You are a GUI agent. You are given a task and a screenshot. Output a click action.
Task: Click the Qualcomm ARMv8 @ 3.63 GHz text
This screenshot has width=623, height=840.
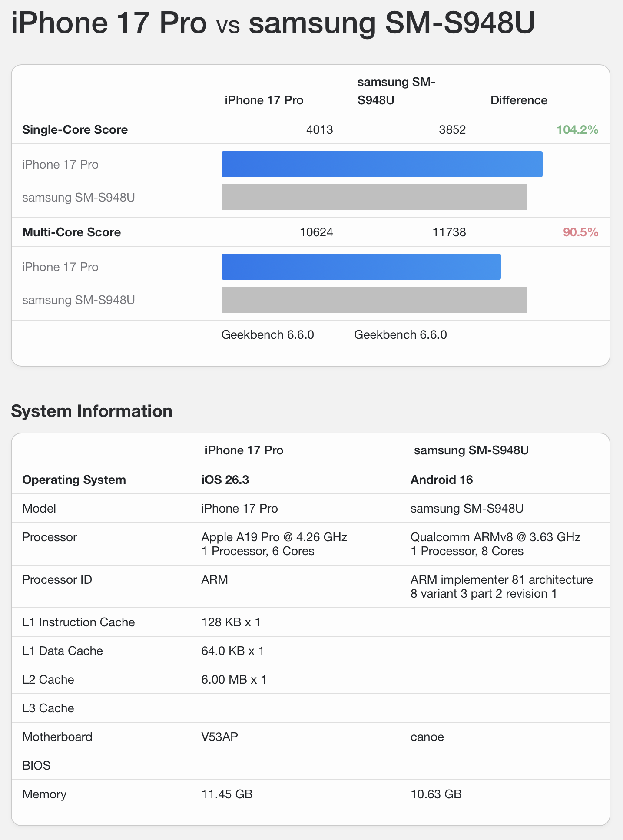tap(496, 537)
